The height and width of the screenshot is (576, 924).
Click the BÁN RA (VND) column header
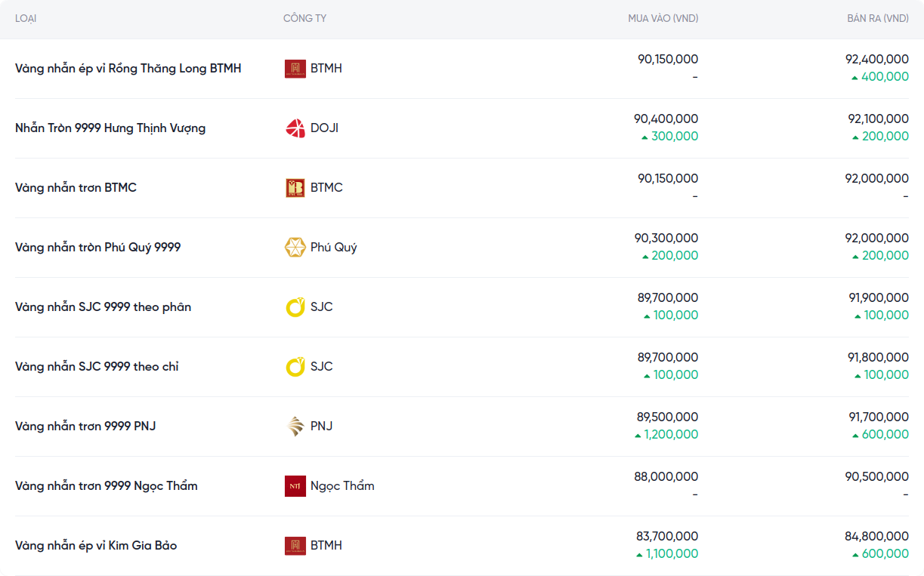[x=878, y=18]
